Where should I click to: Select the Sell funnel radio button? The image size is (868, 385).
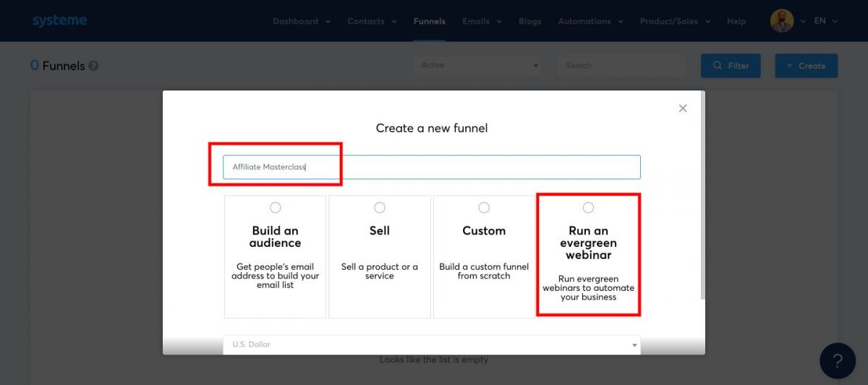click(380, 208)
